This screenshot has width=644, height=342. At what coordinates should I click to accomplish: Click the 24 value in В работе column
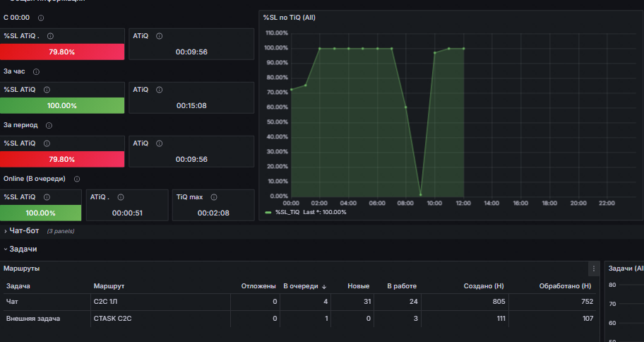click(414, 302)
